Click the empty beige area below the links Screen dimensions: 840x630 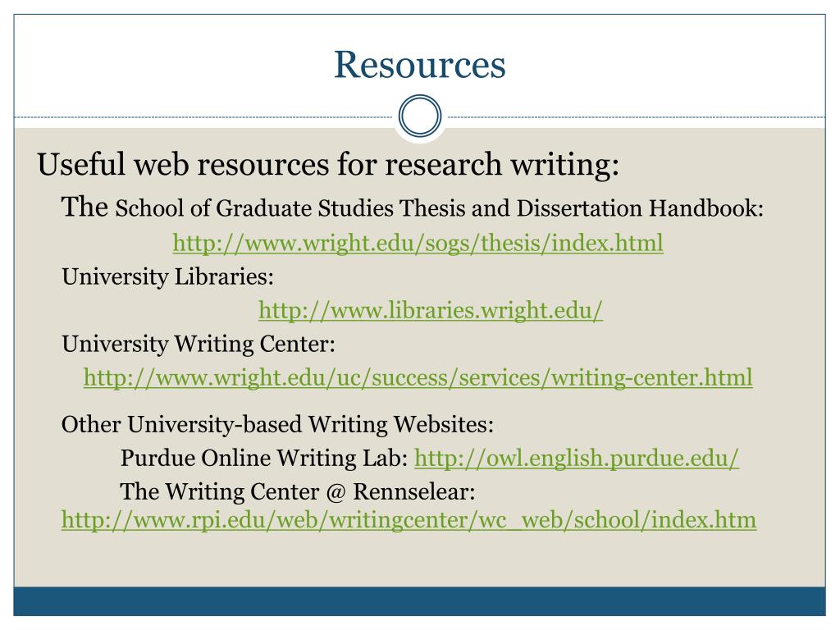420,559
